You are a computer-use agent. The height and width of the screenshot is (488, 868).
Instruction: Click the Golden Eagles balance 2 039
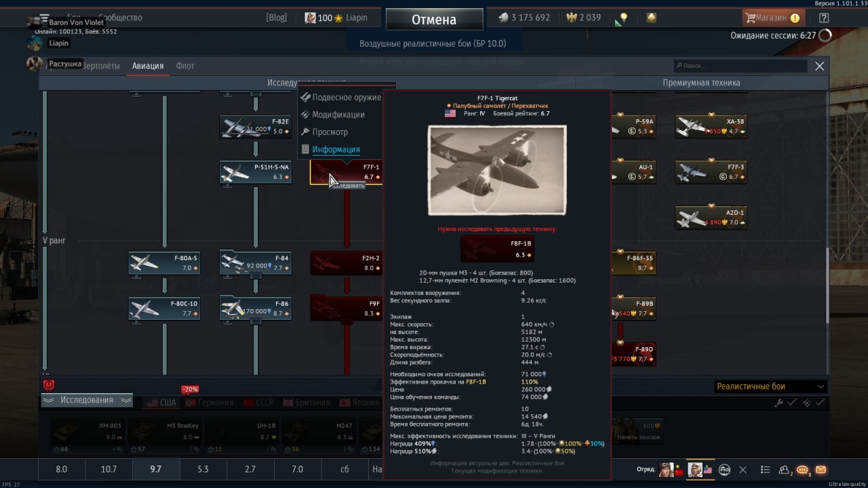click(584, 18)
